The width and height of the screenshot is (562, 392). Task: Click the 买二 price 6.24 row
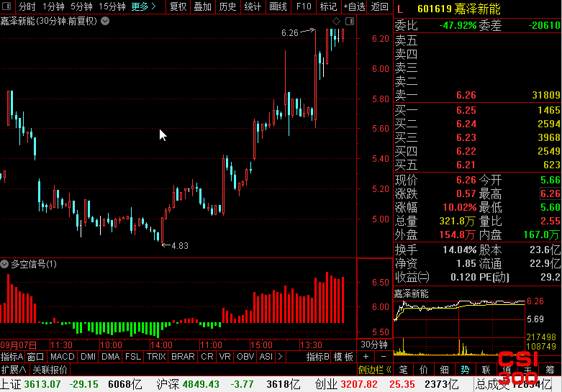tap(478, 124)
